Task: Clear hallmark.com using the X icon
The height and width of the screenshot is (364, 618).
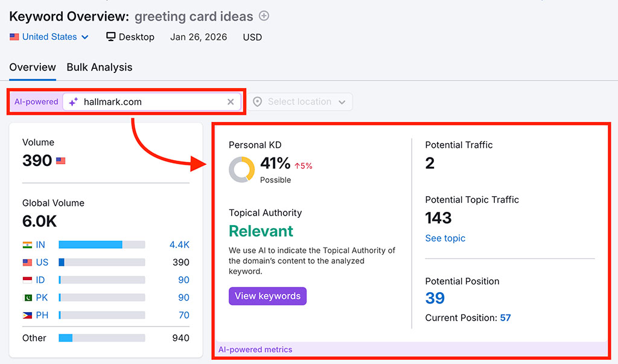Action: tap(231, 101)
